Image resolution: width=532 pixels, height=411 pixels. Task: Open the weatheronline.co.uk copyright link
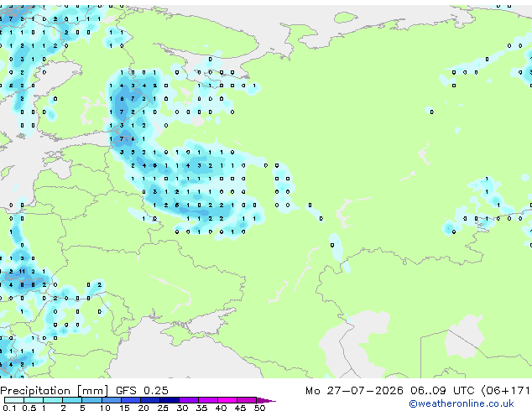tap(462, 404)
